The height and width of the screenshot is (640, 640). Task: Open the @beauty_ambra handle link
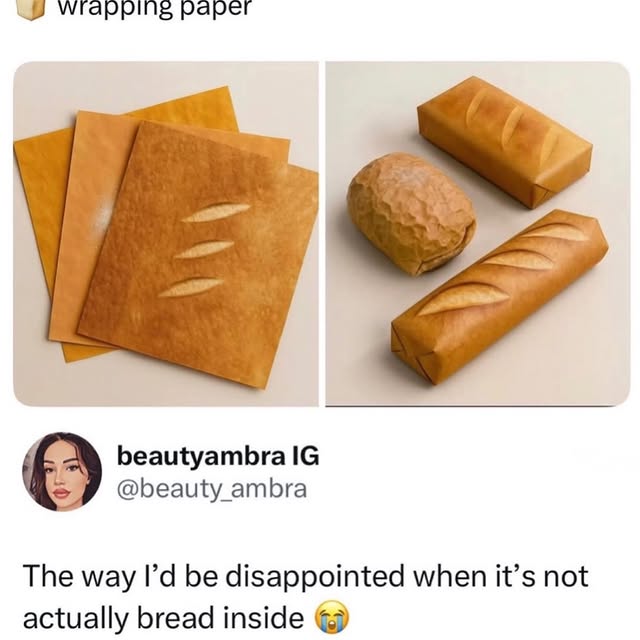(212, 489)
